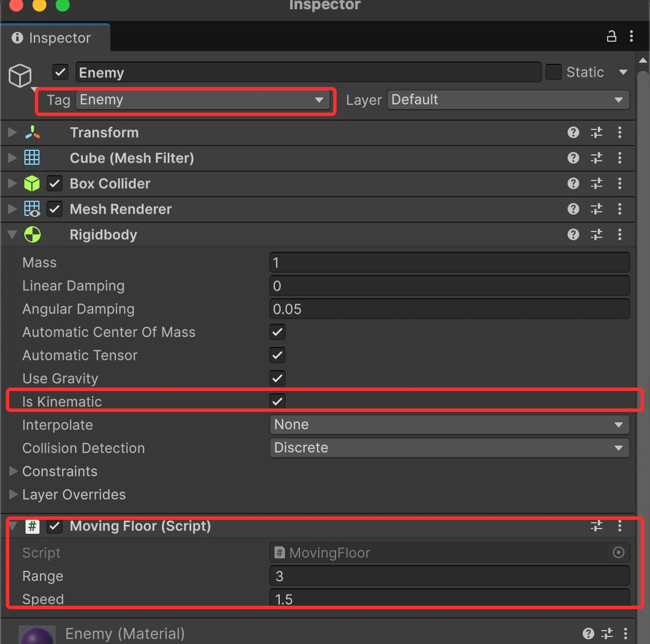Open Box Collider more options menu
650x644 pixels.
coord(619,183)
